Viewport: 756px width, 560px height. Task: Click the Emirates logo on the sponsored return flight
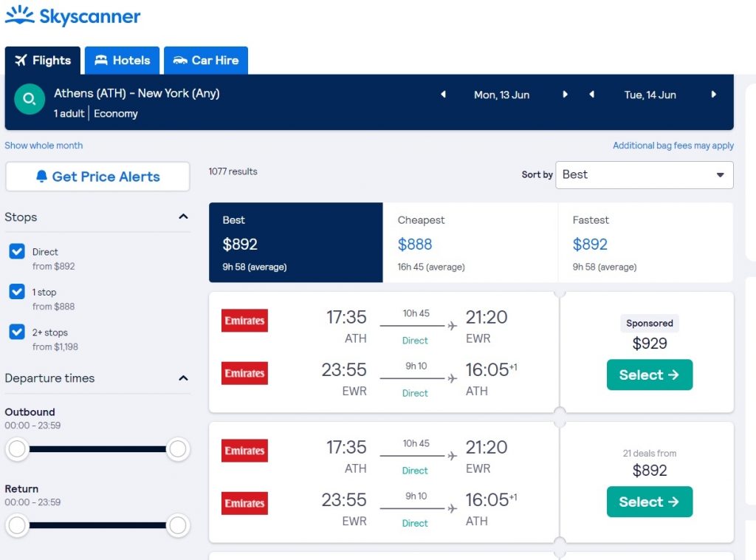(244, 373)
